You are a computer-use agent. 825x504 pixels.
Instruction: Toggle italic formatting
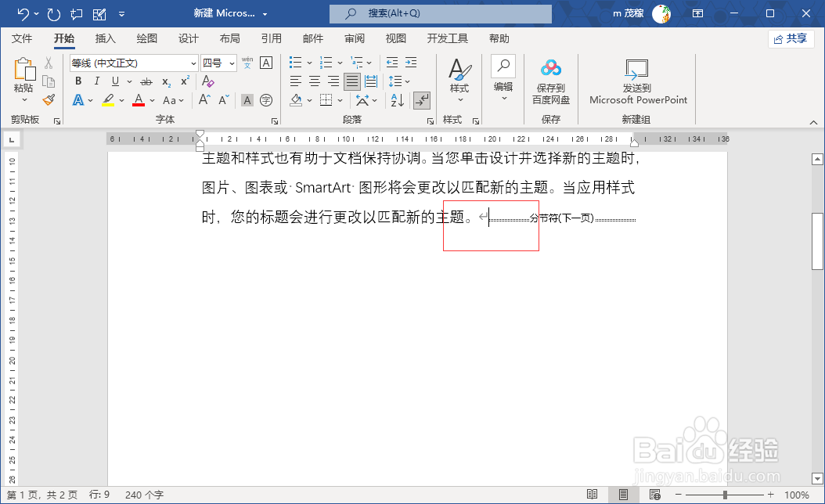97,81
